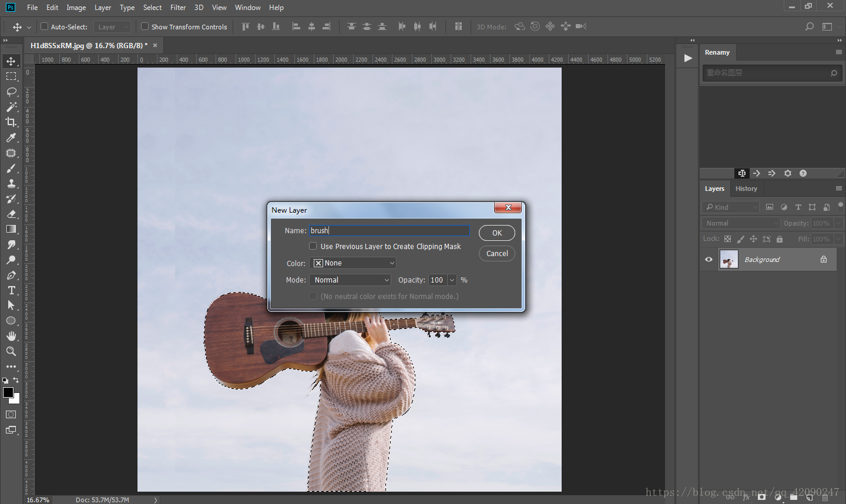The height and width of the screenshot is (504, 846).
Task: Close the H1d8SSxRM.jpg document tab
Action: (155, 45)
